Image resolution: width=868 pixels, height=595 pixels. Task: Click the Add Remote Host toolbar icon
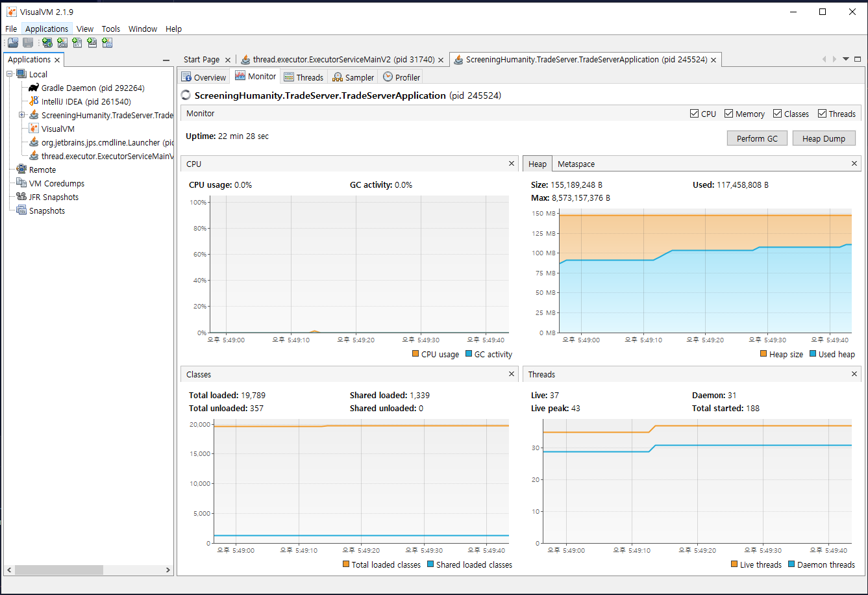pos(47,42)
